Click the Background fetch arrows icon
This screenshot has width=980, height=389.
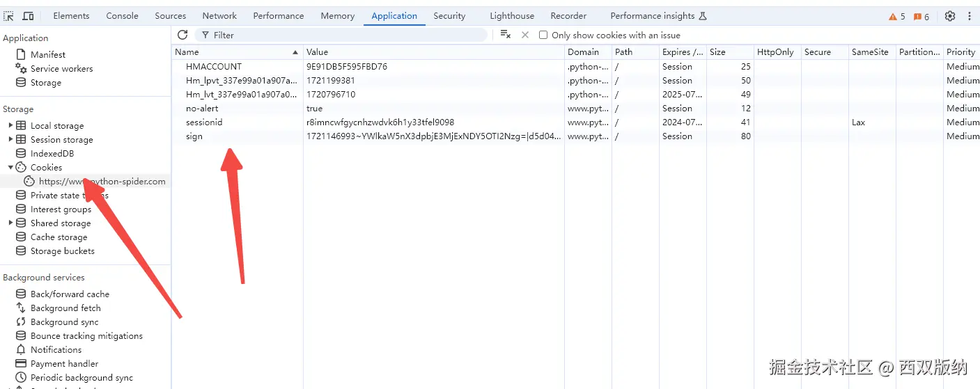(21, 308)
